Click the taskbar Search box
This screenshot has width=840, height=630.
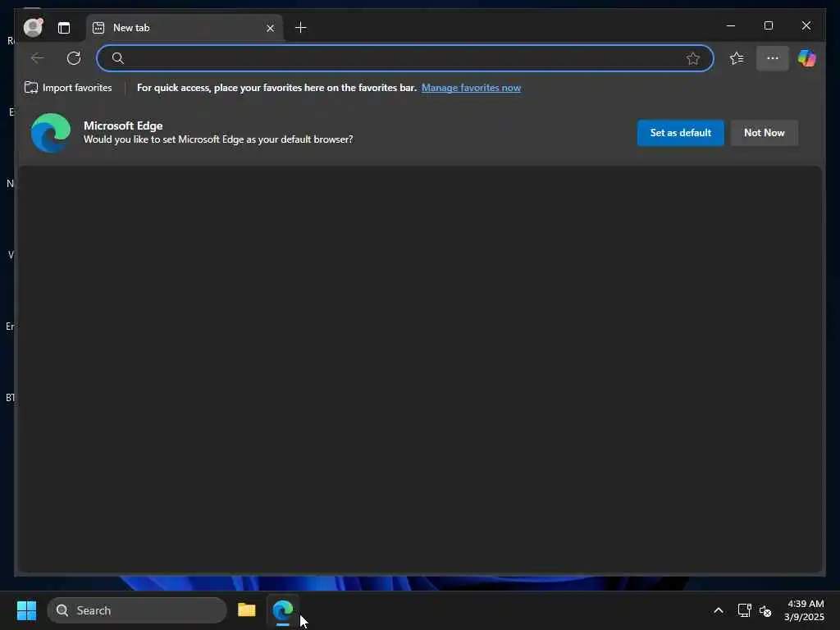(137, 610)
